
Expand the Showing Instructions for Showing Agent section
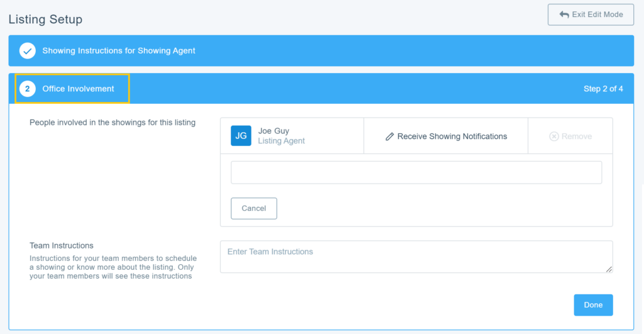click(x=119, y=51)
